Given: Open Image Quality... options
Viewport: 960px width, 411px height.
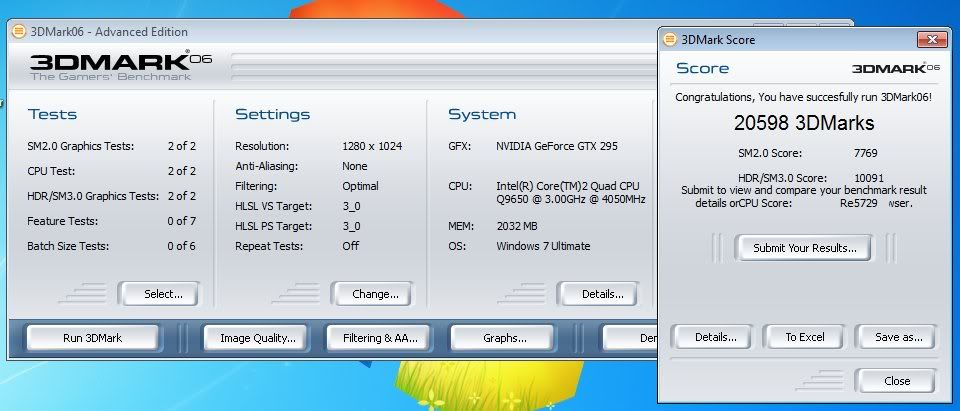Looking at the screenshot, I should 255,337.
